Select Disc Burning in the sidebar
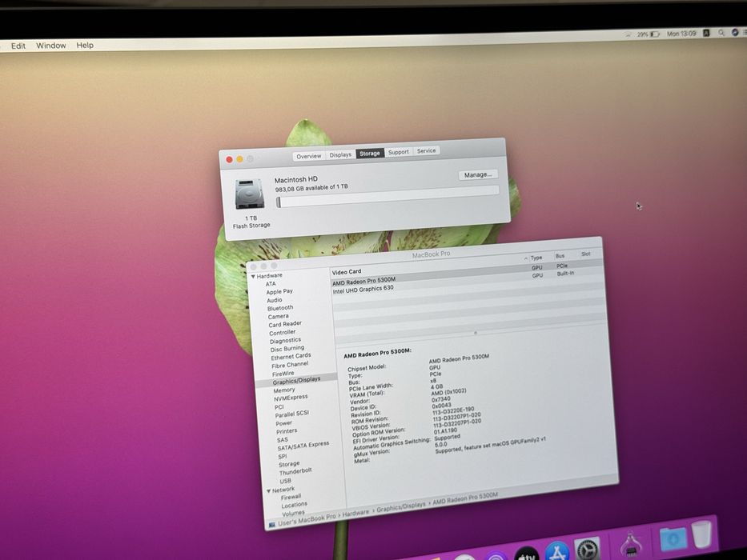Image resolution: width=747 pixels, height=560 pixels. pyautogui.click(x=287, y=349)
